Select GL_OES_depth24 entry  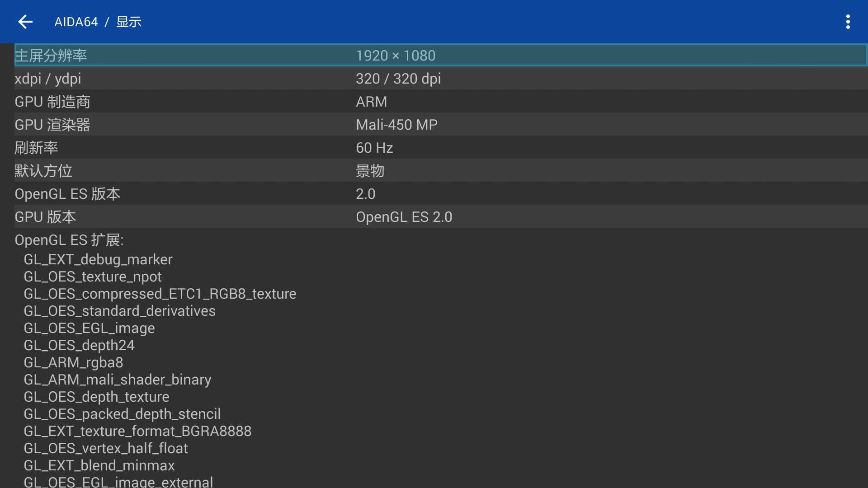[x=79, y=345]
